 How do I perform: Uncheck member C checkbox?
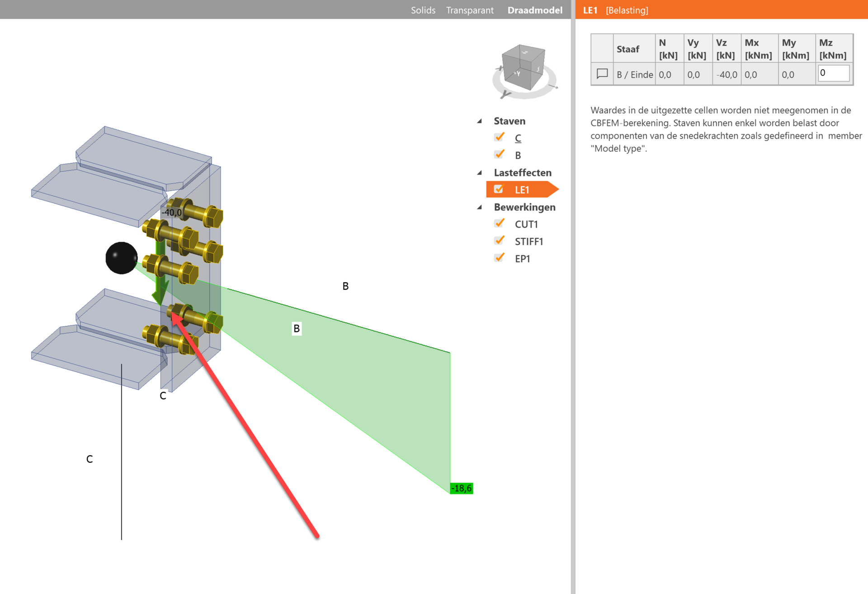click(x=499, y=137)
